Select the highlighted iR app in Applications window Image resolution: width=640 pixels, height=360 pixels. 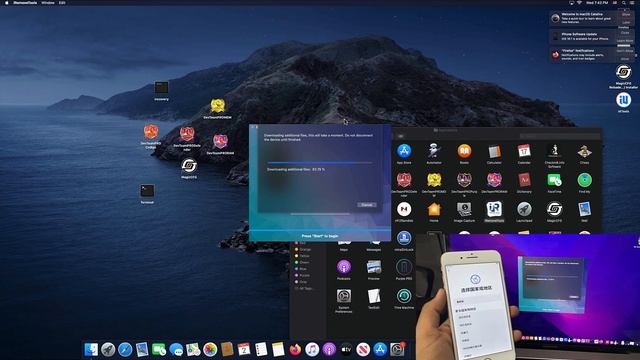pos(494,209)
